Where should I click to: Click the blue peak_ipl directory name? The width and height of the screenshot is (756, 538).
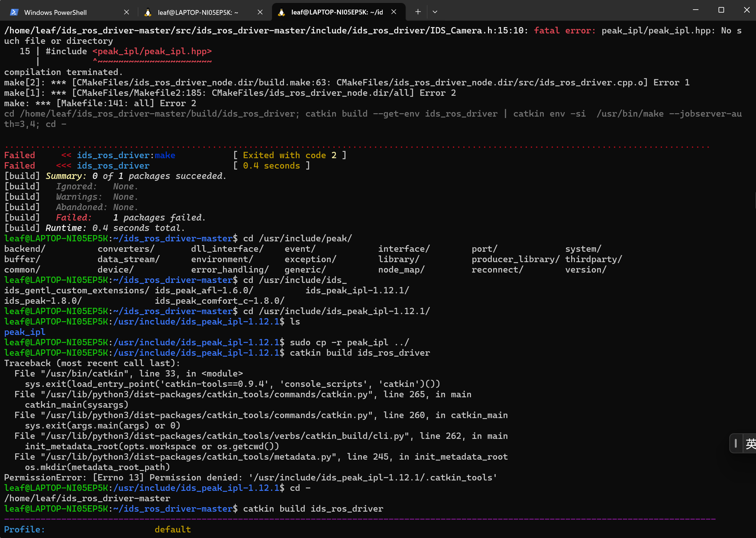click(x=25, y=332)
